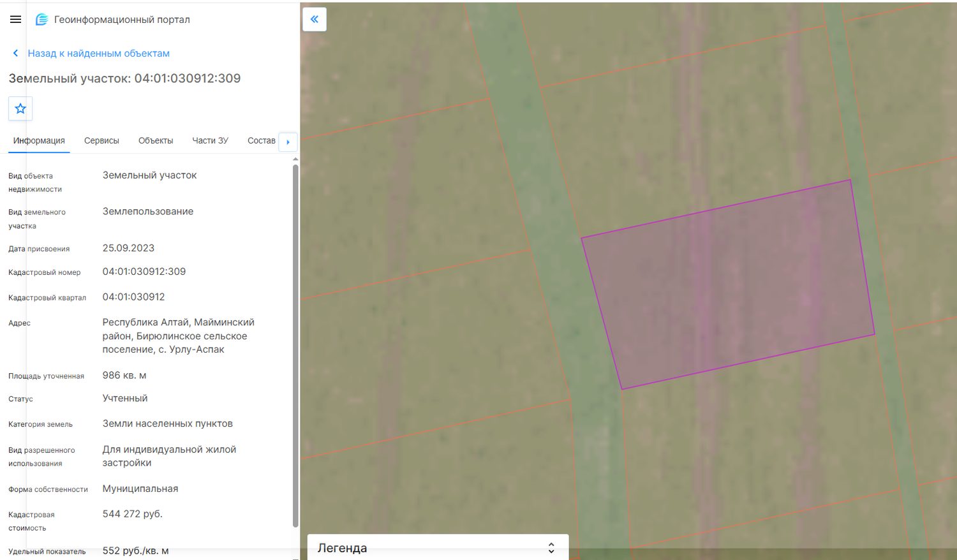The width and height of the screenshot is (957, 560).
Task: Click the Дата присвоения label
Action: point(39,249)
